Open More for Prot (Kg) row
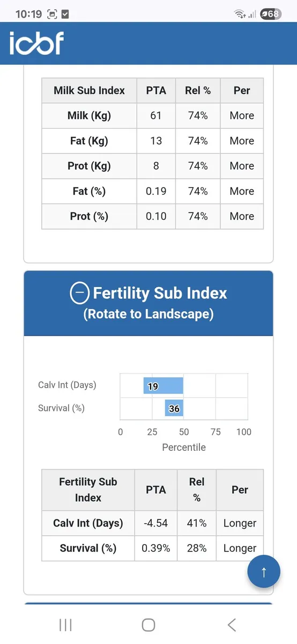Image resolution: width=297 pixels, height=644 pixels. 242,166
